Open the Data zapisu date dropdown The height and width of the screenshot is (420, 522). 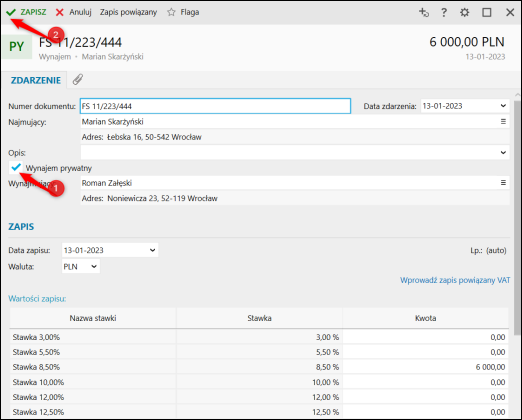click(152, 250)
